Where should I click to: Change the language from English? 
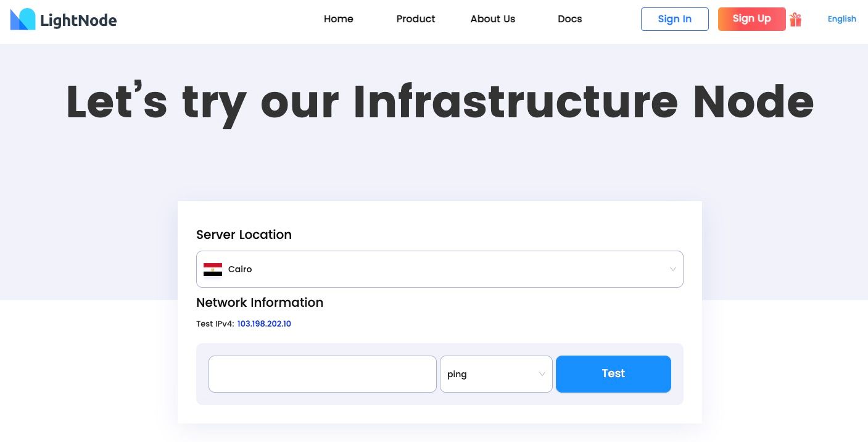pyautogui.click(x=841, y=19)
